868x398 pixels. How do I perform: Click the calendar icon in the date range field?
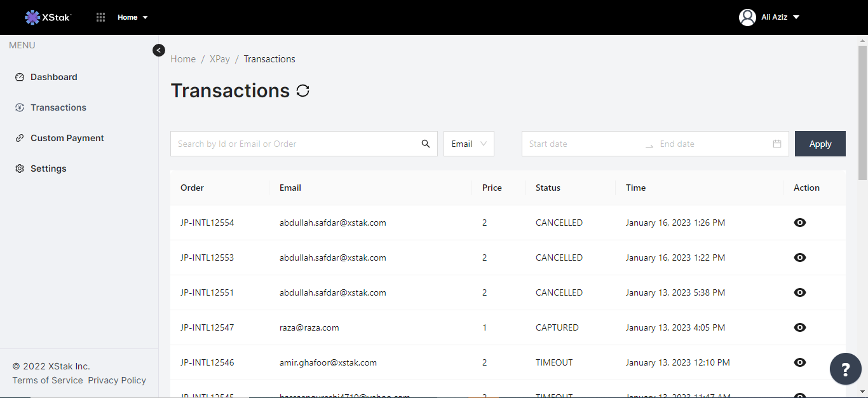(776, 144)
